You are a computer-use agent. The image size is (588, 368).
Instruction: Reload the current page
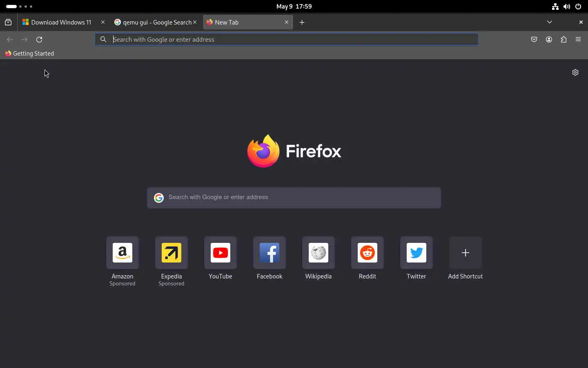click(x=39, y=39)
